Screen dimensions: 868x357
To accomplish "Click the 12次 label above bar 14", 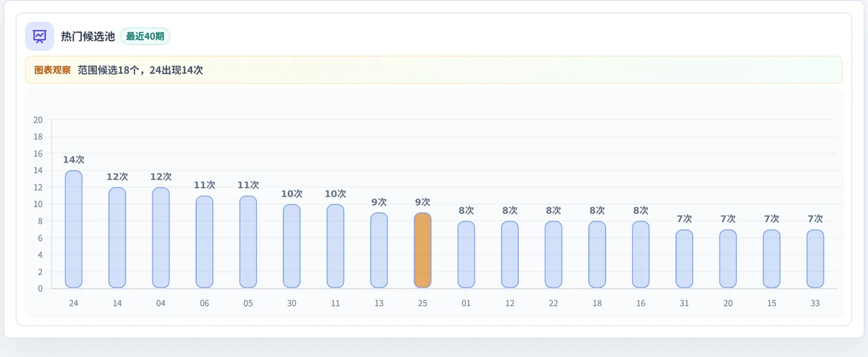I will click(117, 177).
